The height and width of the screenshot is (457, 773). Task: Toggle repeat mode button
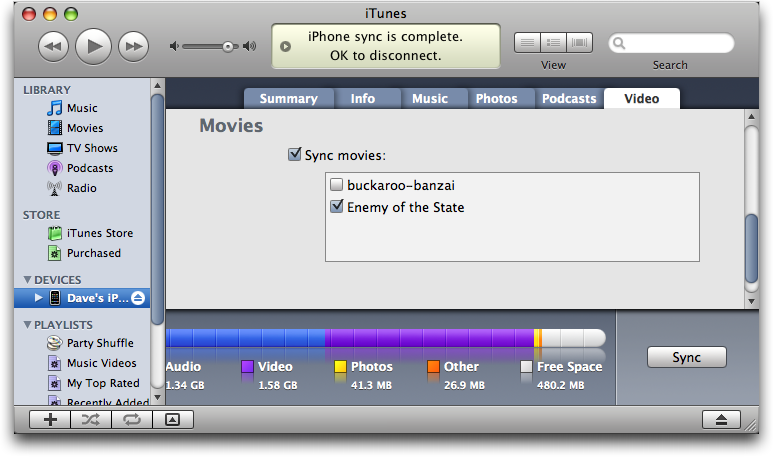point(132,420)
